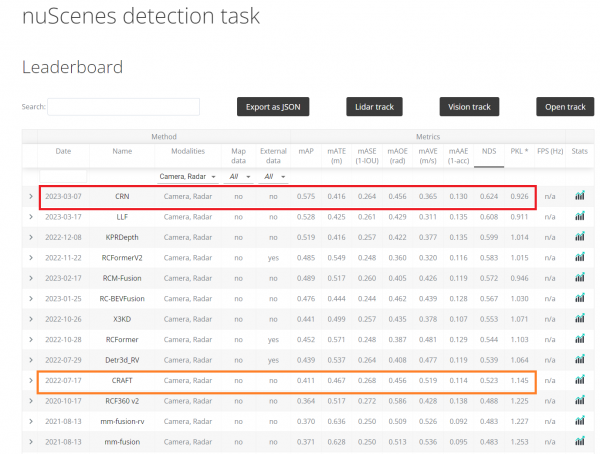Click the NDS value 0.624

[x=489, y=196]
